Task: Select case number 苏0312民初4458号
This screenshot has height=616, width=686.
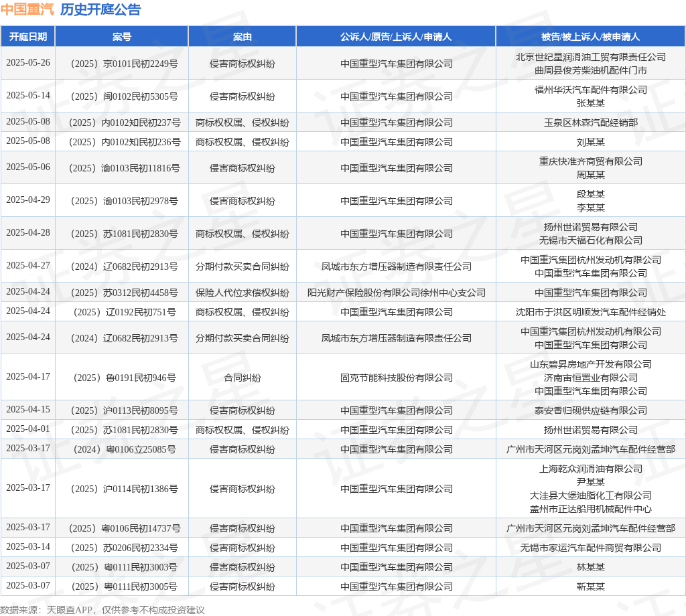Action: coord(124,293)
